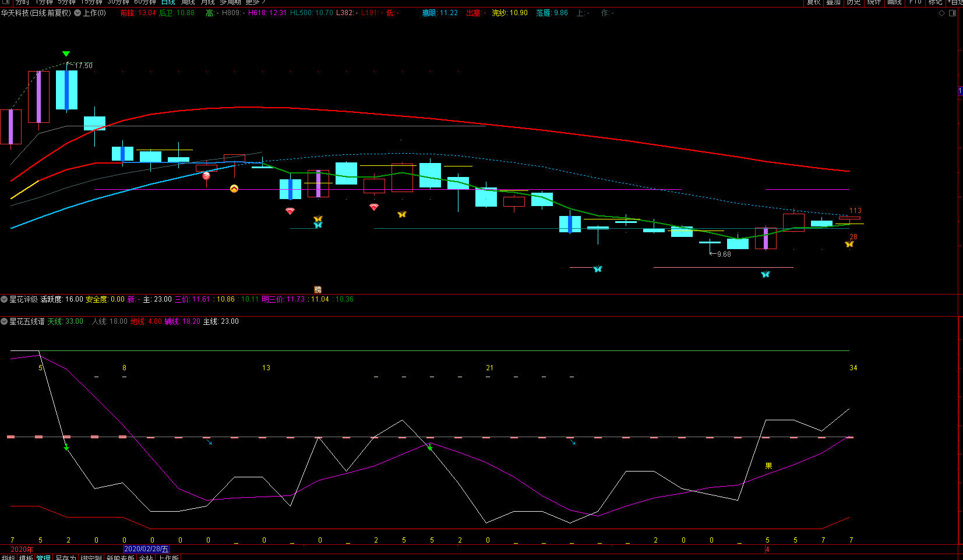
Task: Click the first red diamond gem signal marker
Action: point(290,211)
